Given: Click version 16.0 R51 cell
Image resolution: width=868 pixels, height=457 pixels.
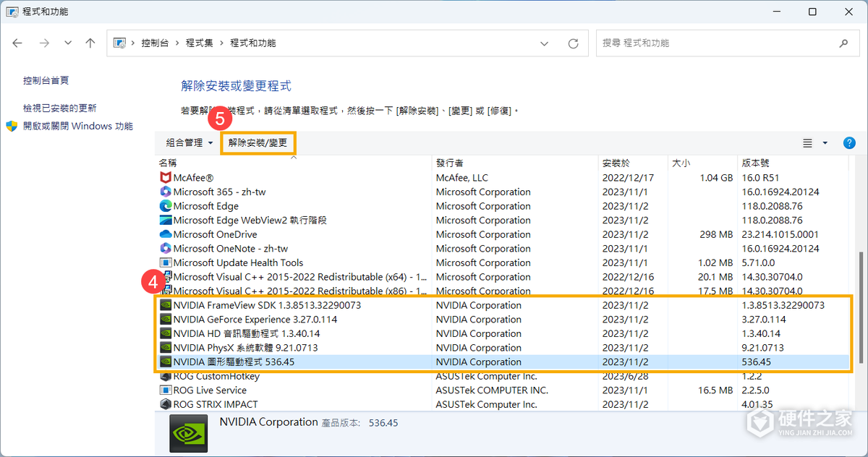Looking at the screenshot, I should tap(761, 178).
